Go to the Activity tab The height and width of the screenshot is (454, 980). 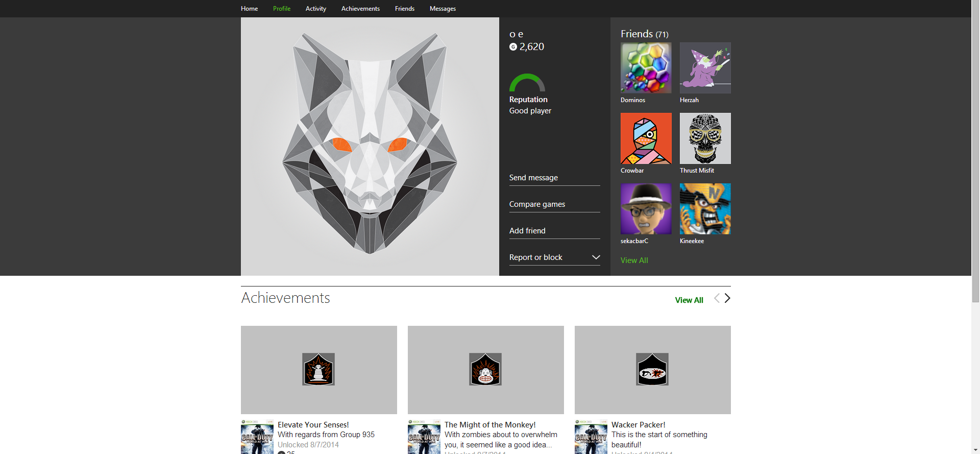[x=316, y=9]
